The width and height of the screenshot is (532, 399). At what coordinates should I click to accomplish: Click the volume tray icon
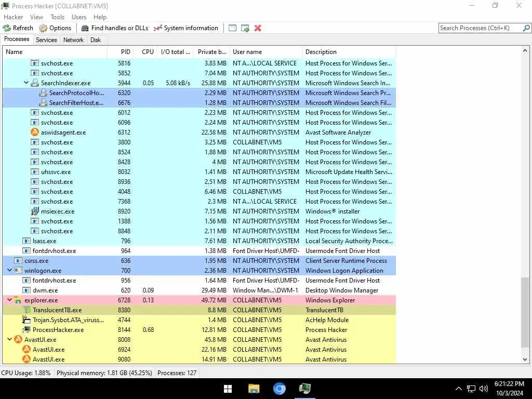(x=484, y=389)
